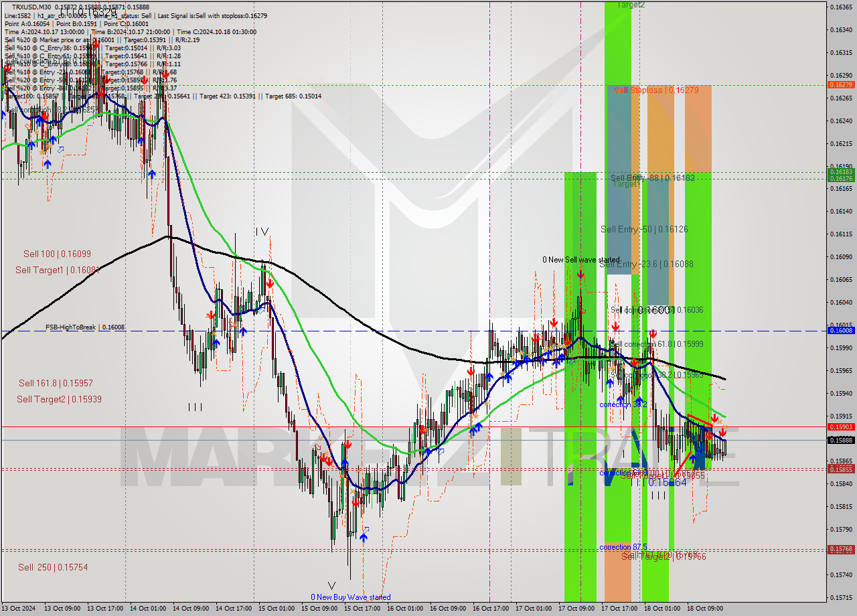Click the red 0.15855 price tag

840,469
